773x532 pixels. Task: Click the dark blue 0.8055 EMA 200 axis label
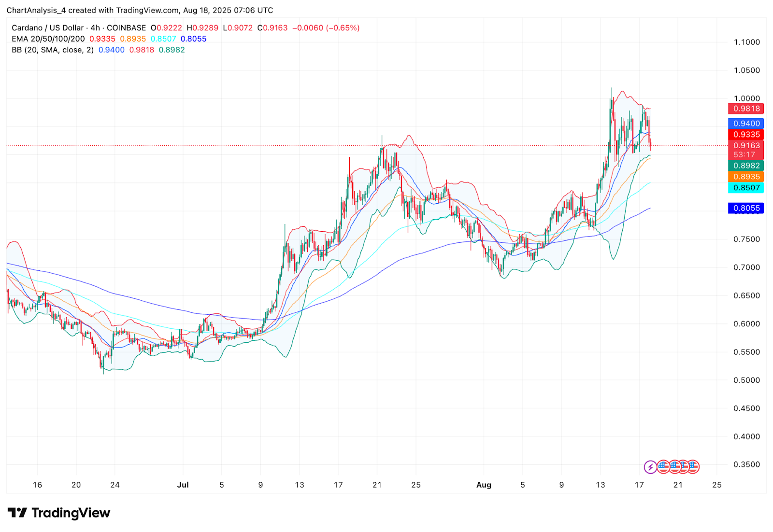point(746,209)
